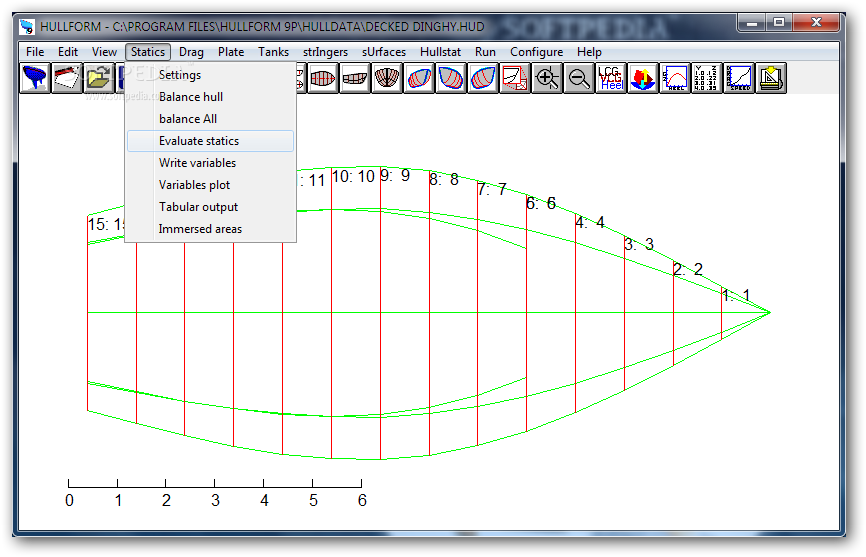Click the Y Z tabular numbers icon
Screen dimensions: 866x557
click(706, 78)
